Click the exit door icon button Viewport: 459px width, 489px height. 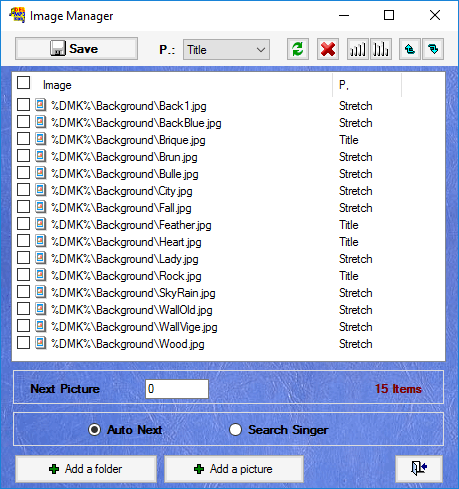coord(419,469)
